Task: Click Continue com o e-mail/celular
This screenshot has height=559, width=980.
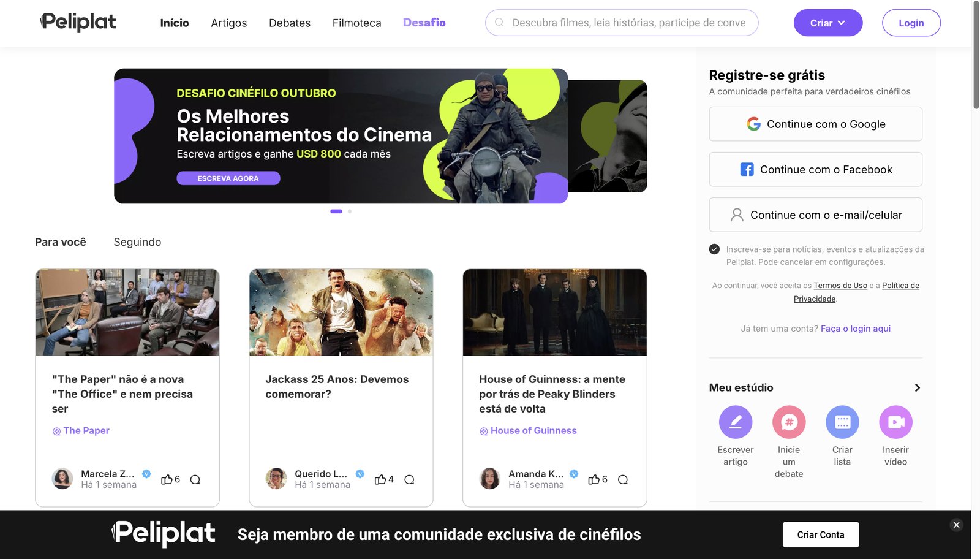Action: tap(816, 215)
